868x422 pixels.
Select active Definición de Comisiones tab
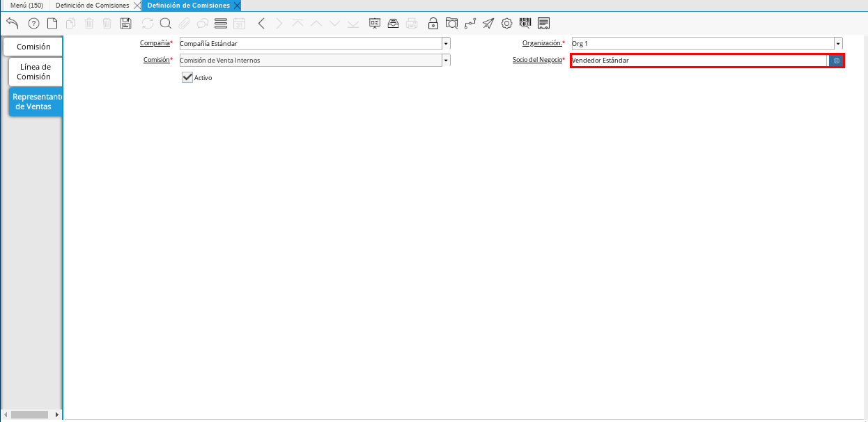click(188, 5)
